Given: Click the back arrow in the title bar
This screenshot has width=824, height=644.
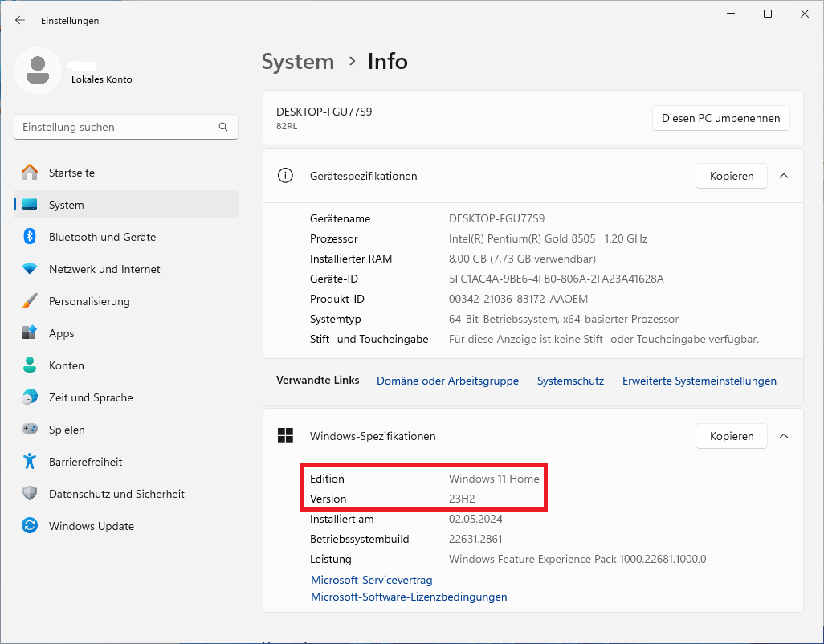Looking at the screenshot, I should pos(20,20).
